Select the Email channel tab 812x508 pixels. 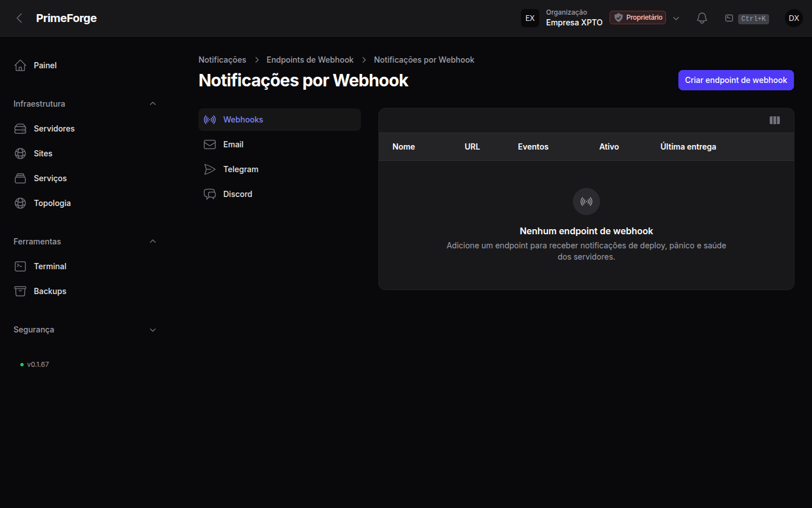pyautogui.click(x=280, y=144)
